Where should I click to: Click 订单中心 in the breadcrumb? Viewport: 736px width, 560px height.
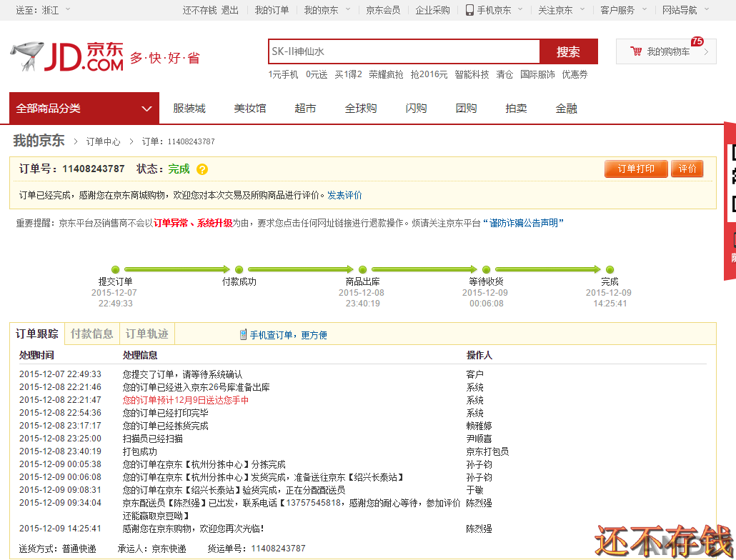coord(103,141)
